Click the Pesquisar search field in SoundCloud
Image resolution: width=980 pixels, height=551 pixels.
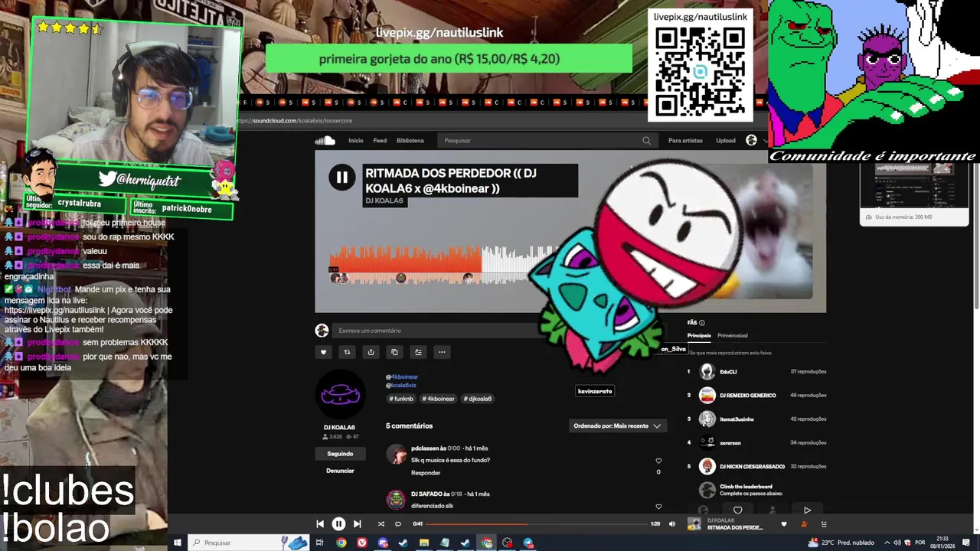click(547, 141)
